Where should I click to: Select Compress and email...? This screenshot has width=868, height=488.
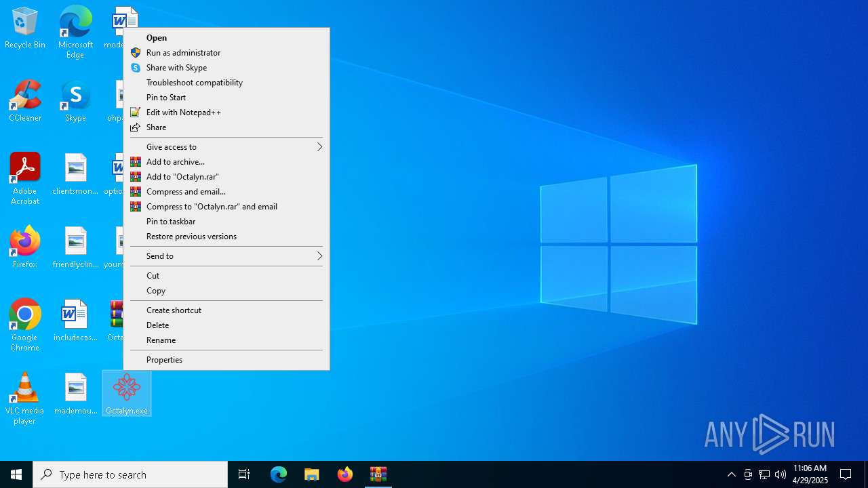coord(226,192)
